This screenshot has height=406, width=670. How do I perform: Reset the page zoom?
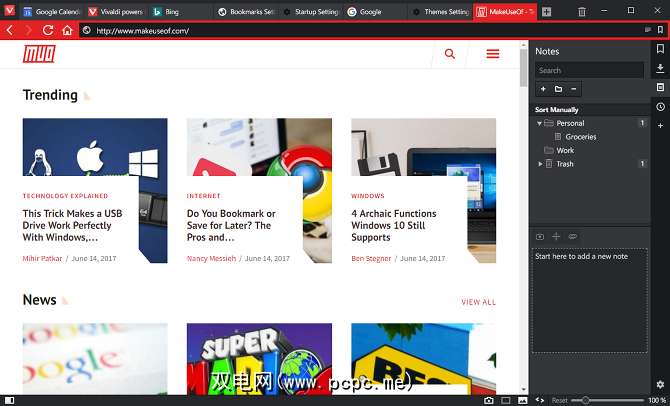click(559, 400)
